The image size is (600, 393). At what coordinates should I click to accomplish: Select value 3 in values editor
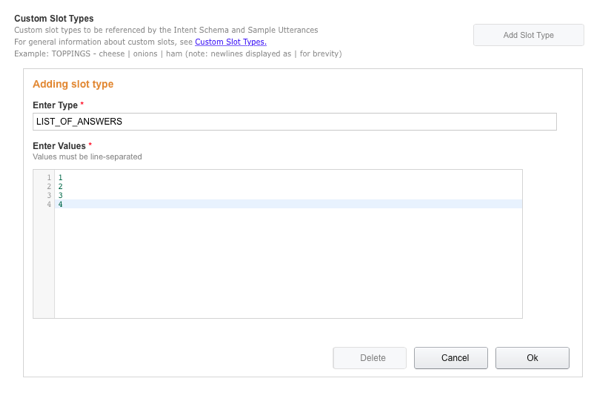(x=60, y=195)
